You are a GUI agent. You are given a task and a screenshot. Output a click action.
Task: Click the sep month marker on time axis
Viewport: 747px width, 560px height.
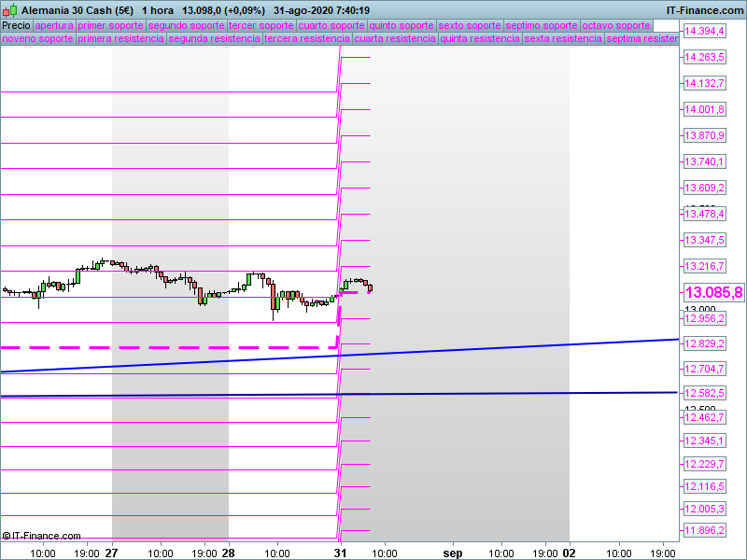pyautogui.click(x=453, y=553)
